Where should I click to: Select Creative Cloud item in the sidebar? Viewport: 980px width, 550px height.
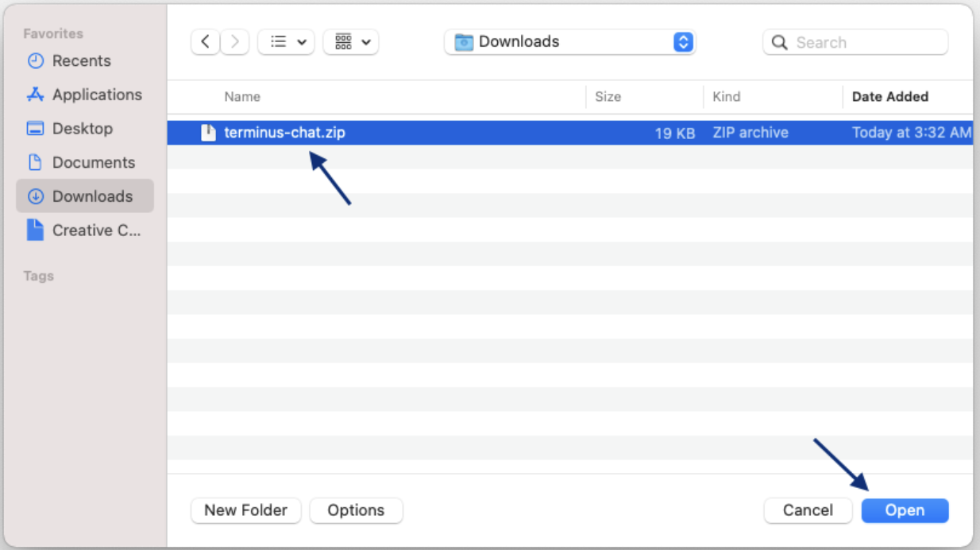coord(84,230)
